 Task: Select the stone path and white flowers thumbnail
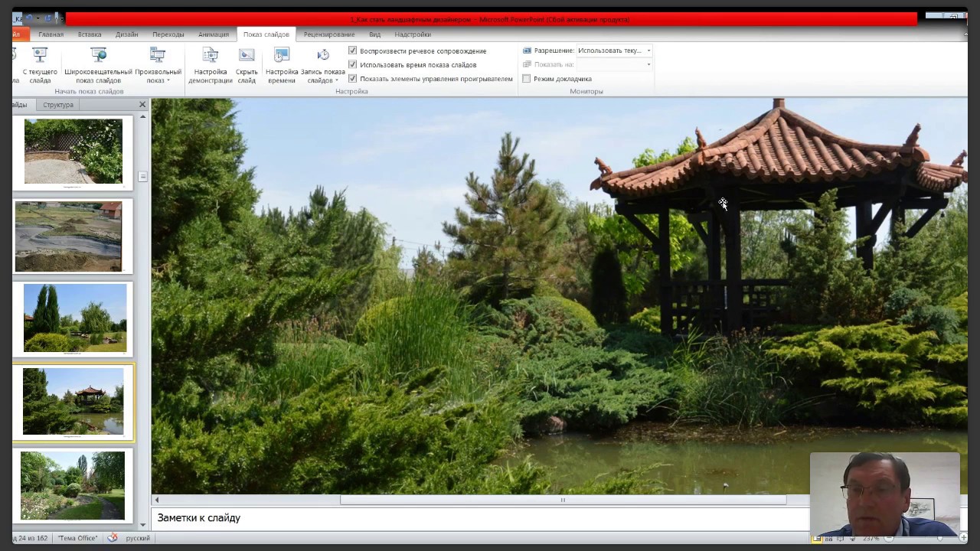point(73,152)
